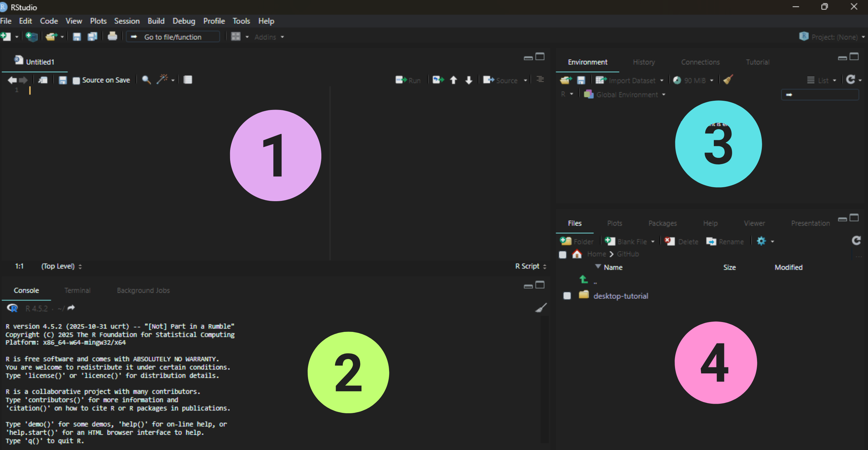Open the Session menu
This screenshot has width=868, height=450.
click(127, 21)
